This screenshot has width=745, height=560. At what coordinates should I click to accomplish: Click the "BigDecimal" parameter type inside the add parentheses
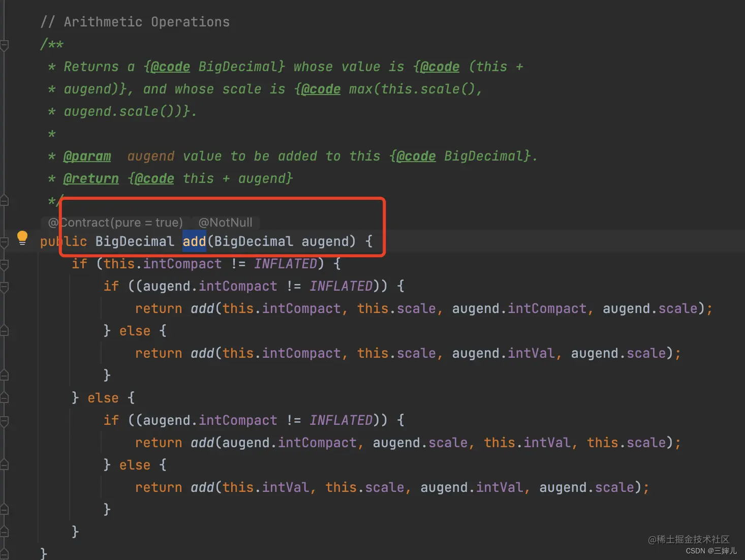pyautogui.click(x=254, y=241)
